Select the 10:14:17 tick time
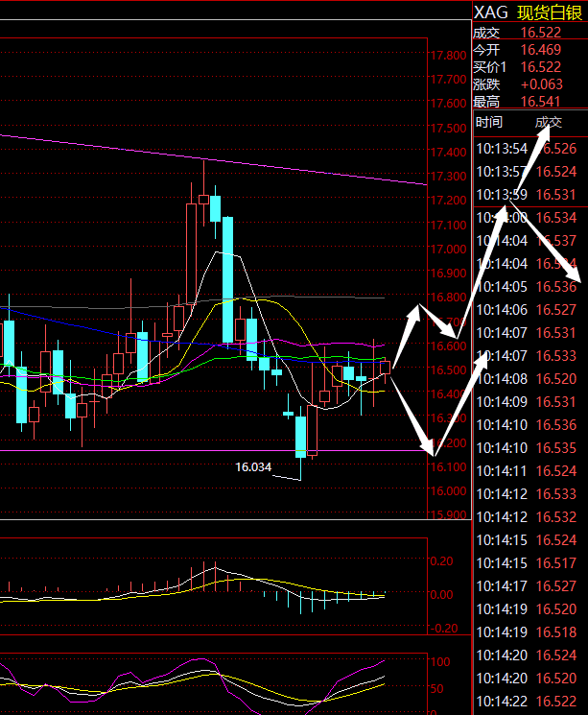 (502, 586)
